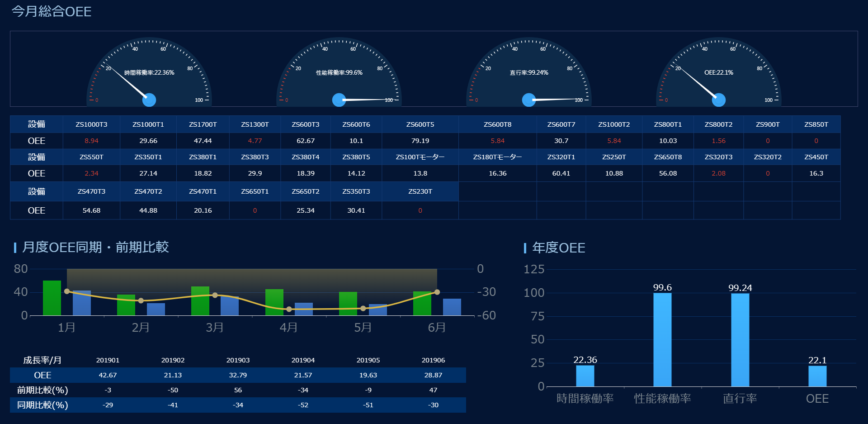Click the red OEE value 2.08
The width and height of the screenshot is (868, 424).
[719, 173]
